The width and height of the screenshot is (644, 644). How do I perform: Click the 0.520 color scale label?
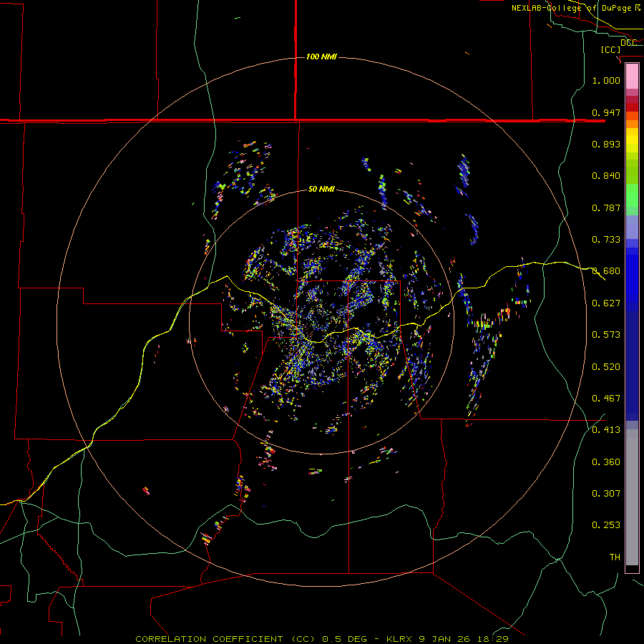606,367
